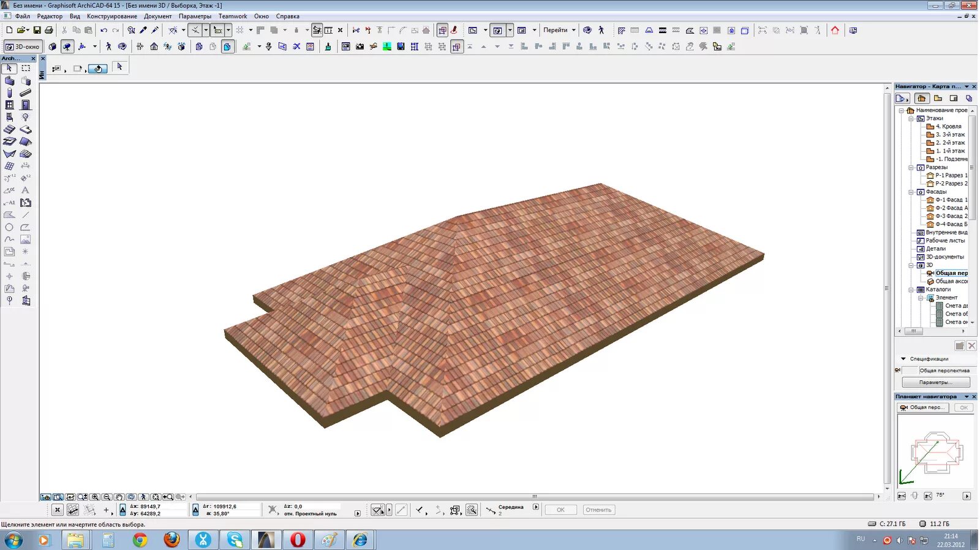The width and height of the screenshot is (980, 550).
Task: Open the Планшет навигатора panel menu arrow
Action: pos(967,397)
